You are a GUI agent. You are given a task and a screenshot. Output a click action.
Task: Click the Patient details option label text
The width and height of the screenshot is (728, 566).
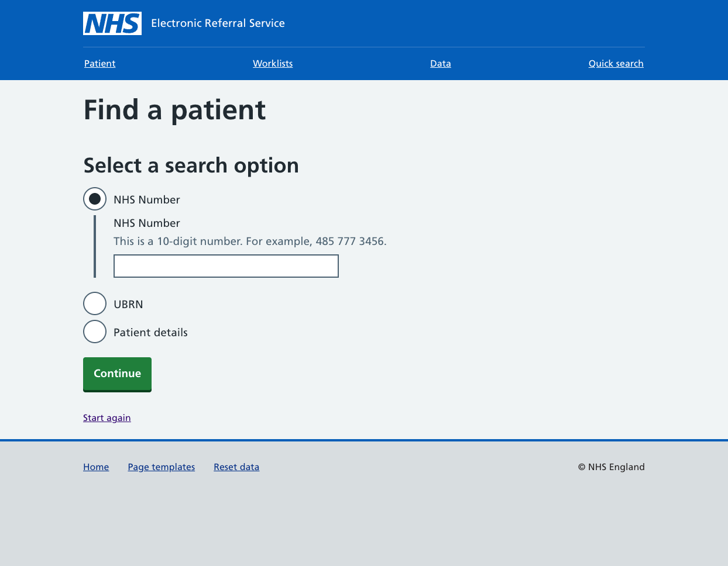[x=150, y=333]
